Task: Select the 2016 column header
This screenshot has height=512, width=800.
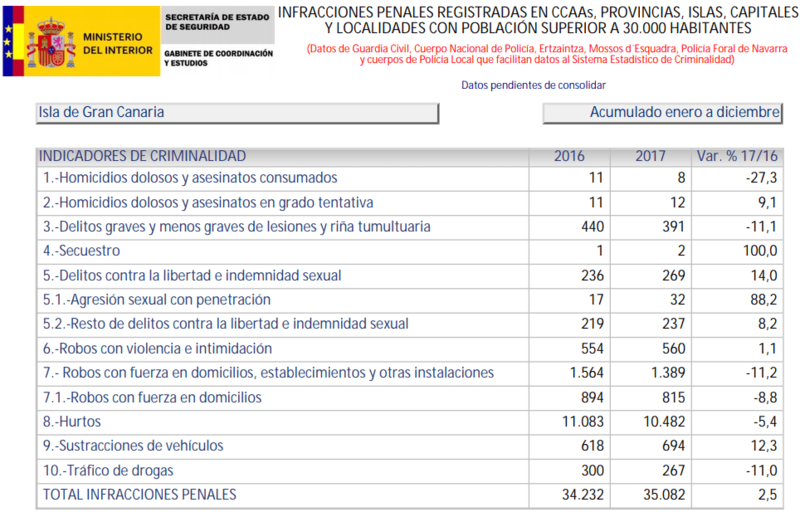Action: (570, 156)
